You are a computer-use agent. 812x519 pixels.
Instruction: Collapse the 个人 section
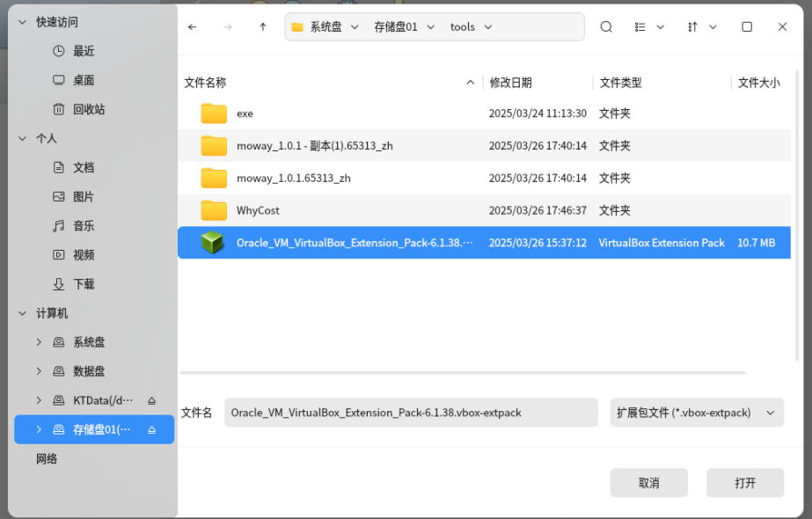[x=22, y=138]
